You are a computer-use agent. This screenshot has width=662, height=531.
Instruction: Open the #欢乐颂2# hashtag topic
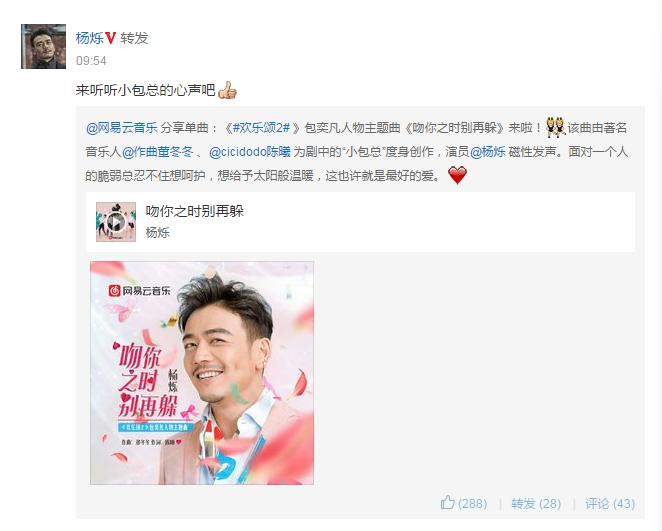pos(262,127)
